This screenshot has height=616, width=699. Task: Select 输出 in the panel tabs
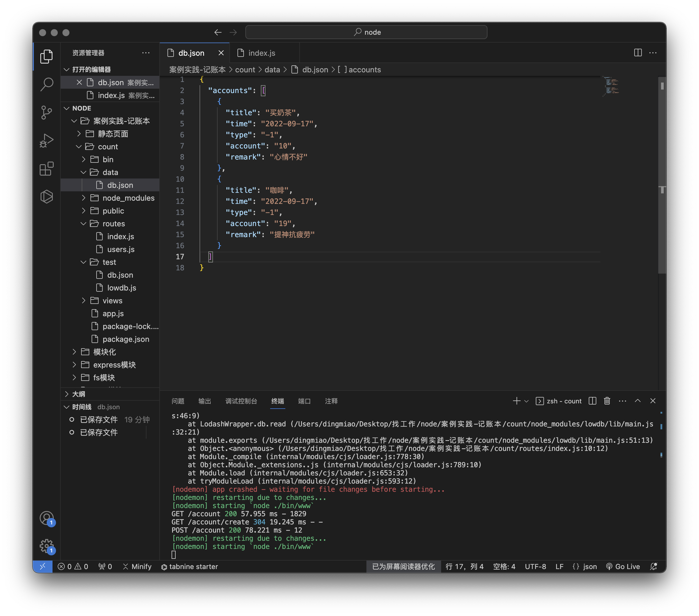(x=205, y=401)
